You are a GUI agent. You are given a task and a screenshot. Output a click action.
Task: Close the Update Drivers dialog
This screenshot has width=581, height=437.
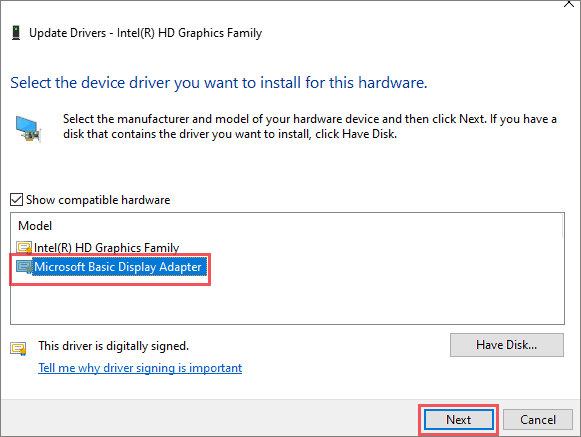click(x=569, y=4)
